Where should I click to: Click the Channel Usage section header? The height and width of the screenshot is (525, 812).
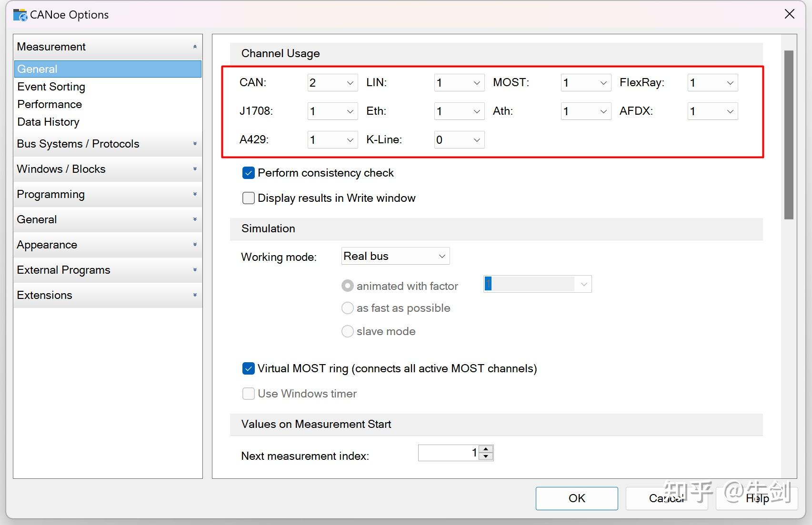(496, 53)
